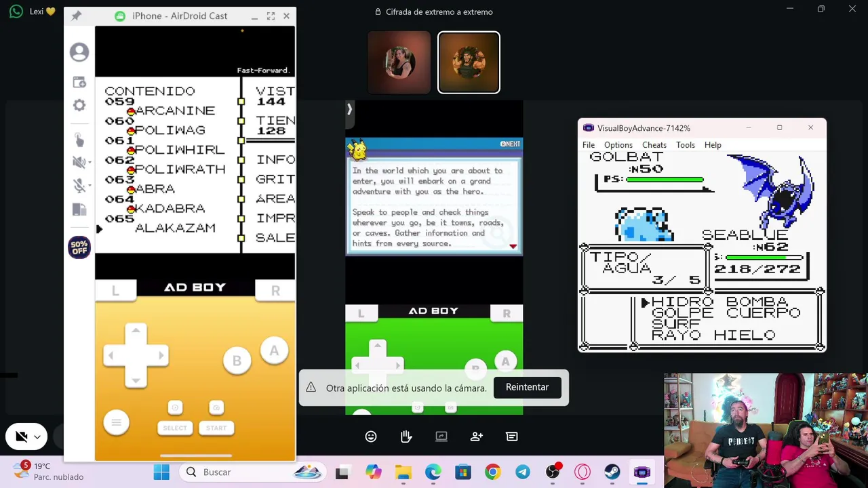868x488 pixels.
Task: Open the chat panel icon in call toolbar
Action: [512, 436]
